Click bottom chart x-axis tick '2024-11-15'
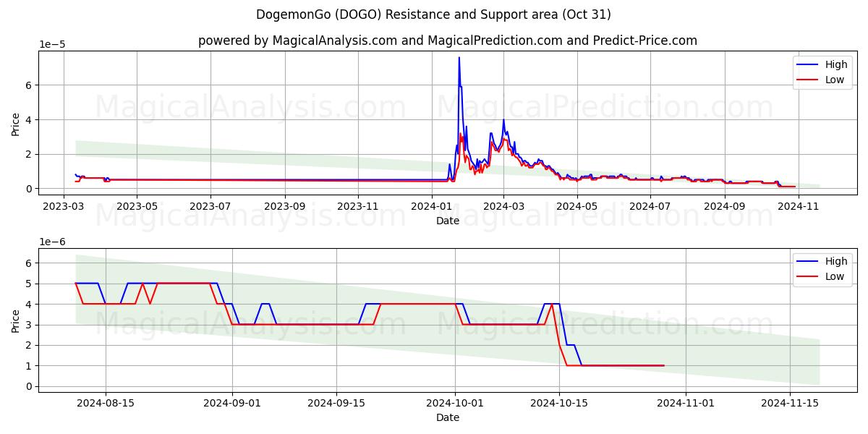 point(789,402)
